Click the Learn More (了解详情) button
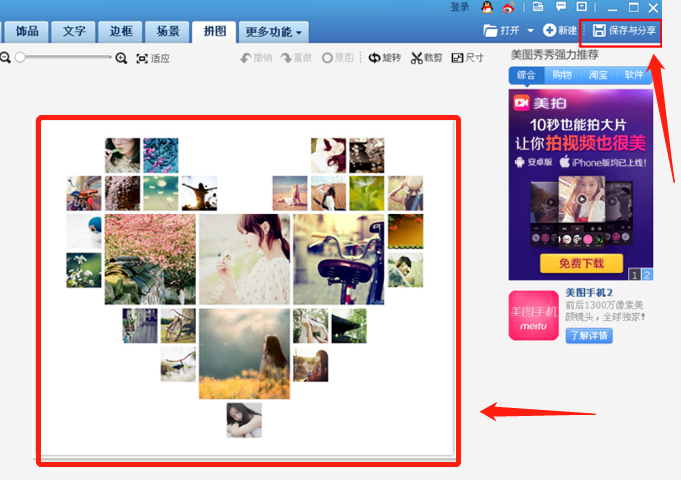The image size is (681, 480). [589, 335]
